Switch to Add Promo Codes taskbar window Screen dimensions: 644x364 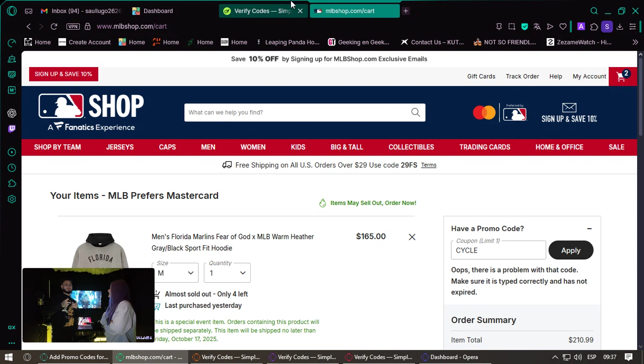tap(74, 357)
